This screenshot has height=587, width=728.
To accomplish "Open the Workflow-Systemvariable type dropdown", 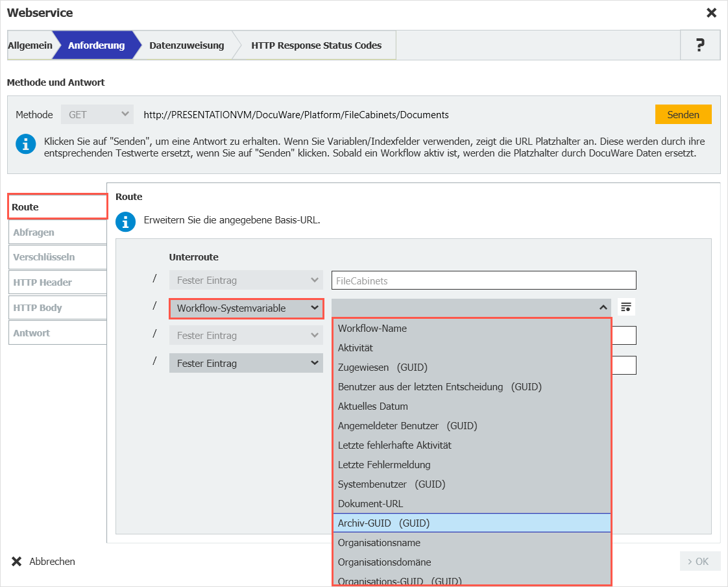I will (246, 308).
